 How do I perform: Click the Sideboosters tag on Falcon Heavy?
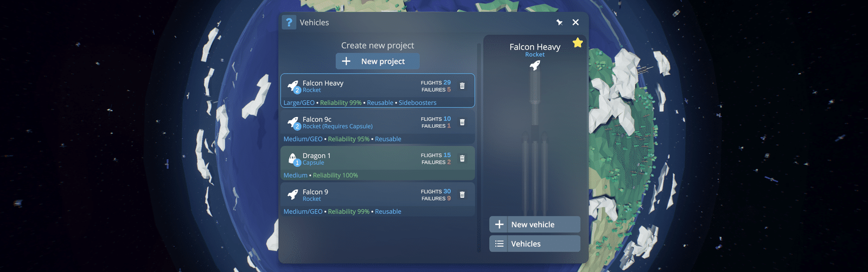click(417, 103)
